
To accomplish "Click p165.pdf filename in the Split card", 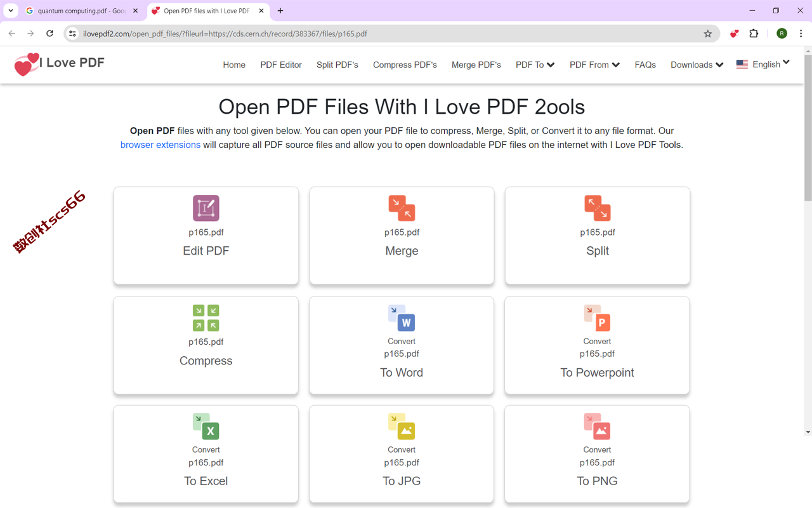I will click(598, 232).
